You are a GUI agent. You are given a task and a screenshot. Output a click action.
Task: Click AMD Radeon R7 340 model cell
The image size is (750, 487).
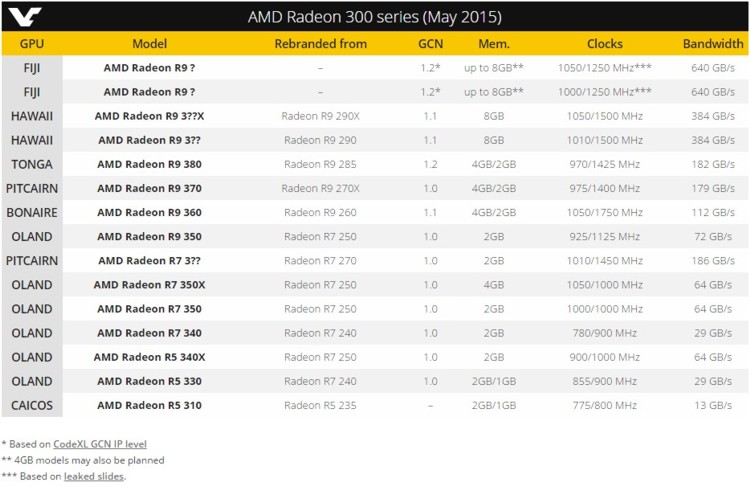point(150,333)
